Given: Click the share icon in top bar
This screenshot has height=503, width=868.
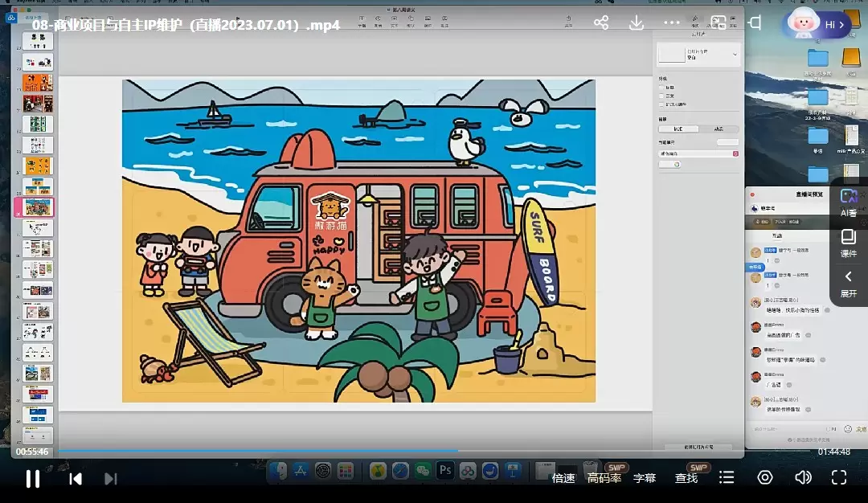Looking at the screenshot, I should pos(601,23).
